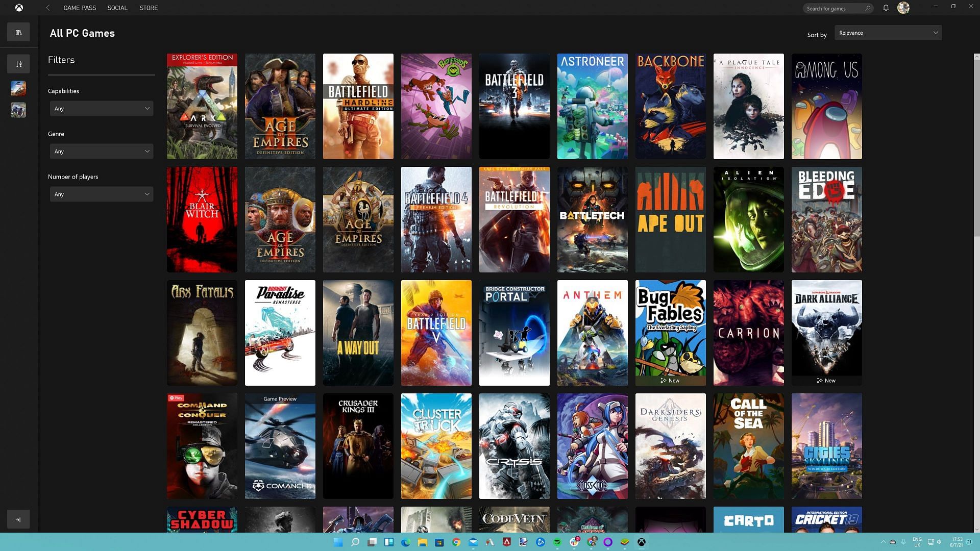The width and height of the screenshot is (980, 551).
Task: Click the back navigation arrow icon
Action: pos(48,8)
